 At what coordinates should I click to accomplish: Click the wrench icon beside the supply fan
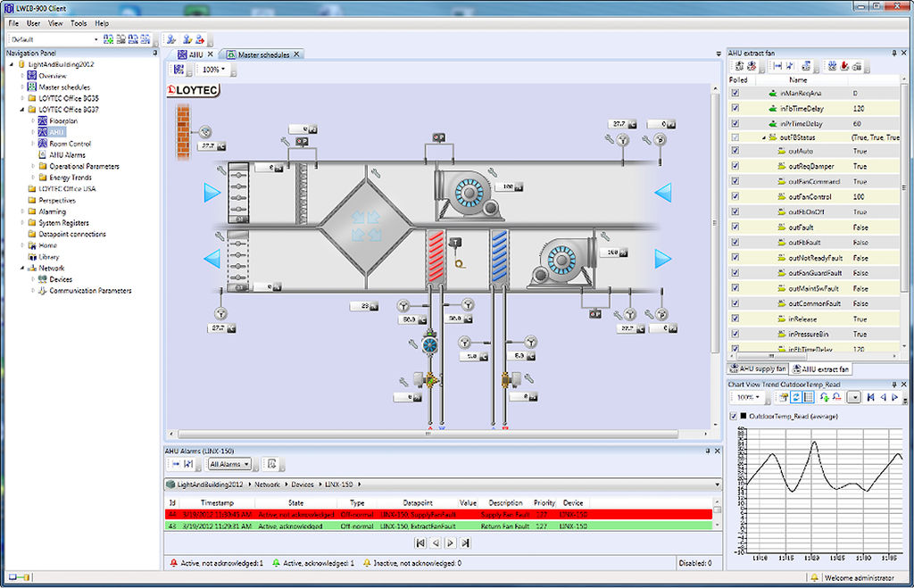tap(493, 172)
